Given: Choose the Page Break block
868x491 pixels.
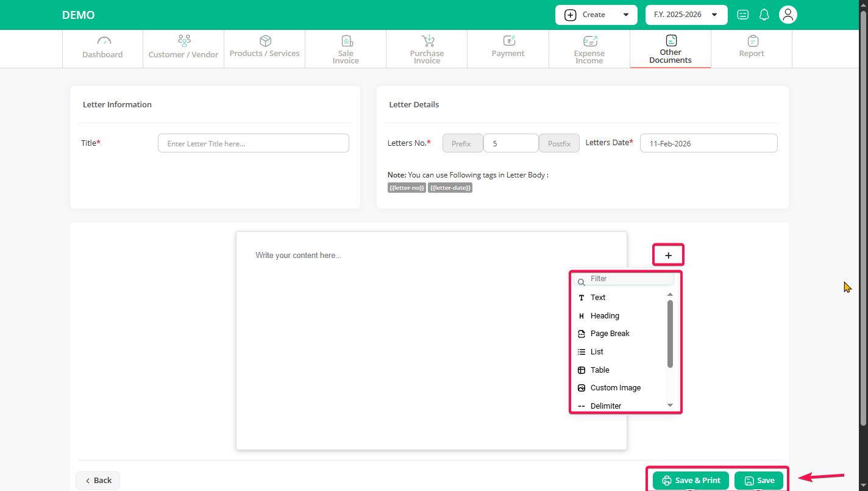Looking at the screenshot, I should click(x=610, y=334).
